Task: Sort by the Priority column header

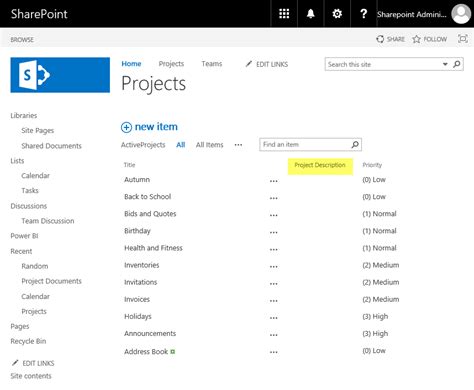Action: (x=372, y=165)
